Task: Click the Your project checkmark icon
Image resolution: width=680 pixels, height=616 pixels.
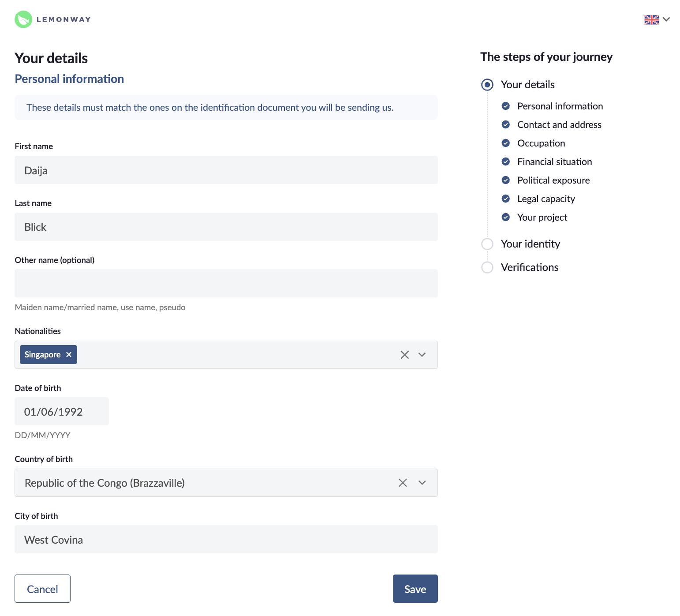Action: pos(506,217)
